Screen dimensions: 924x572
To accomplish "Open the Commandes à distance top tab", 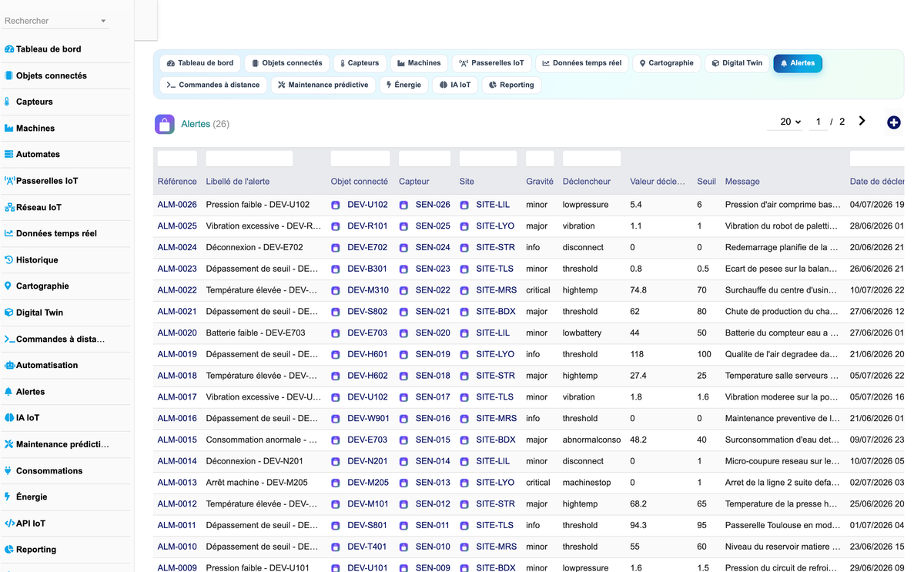I will [x=213, y=85].
